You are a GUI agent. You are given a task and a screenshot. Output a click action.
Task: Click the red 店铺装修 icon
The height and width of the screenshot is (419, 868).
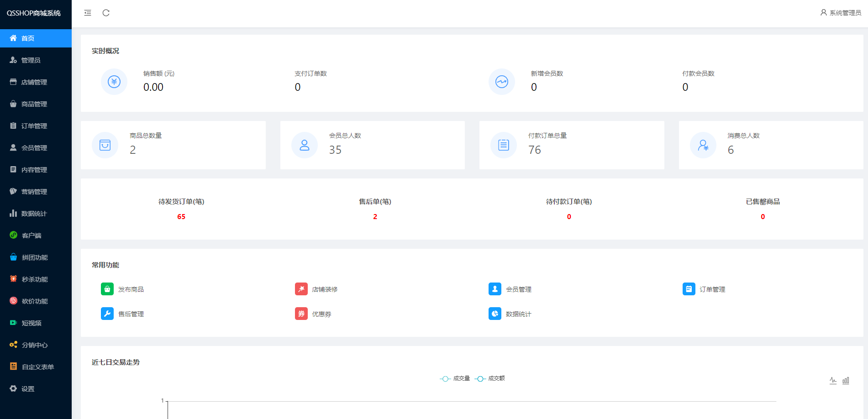pos(301,289)
